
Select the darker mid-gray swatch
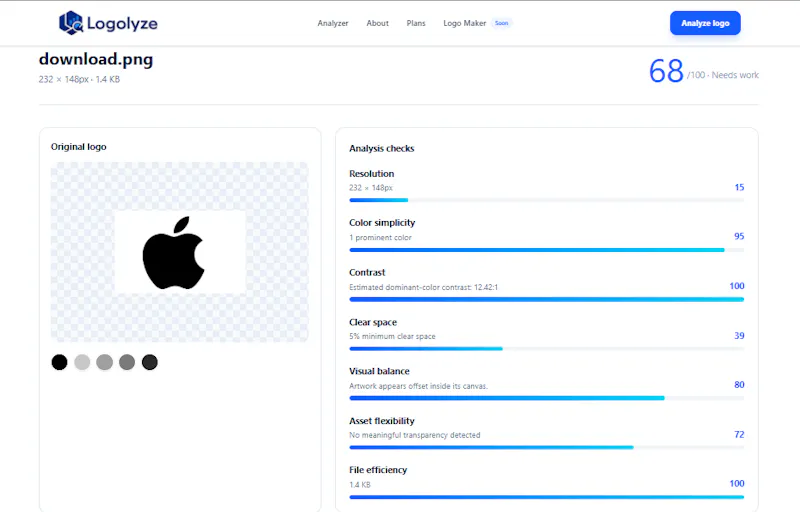coord(127,362)
